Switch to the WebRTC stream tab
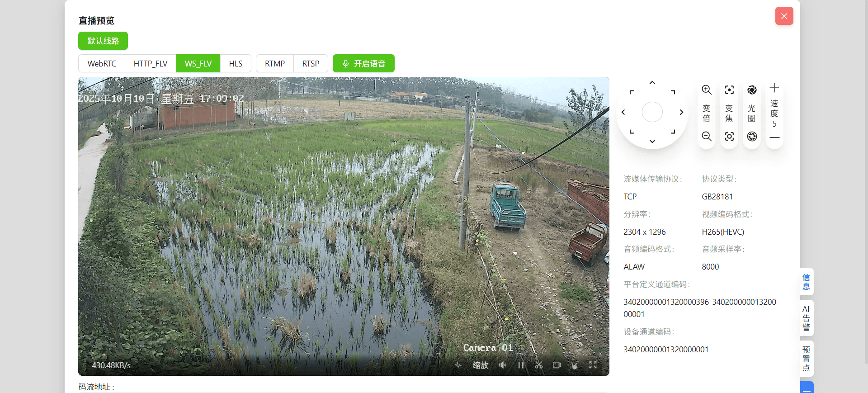This screenshot has width=868, height=393. point(102,63)
